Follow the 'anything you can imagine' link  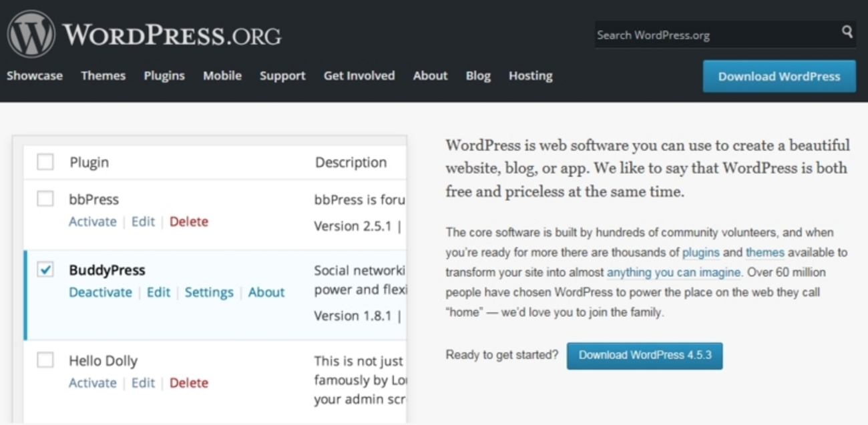tap(673, 272)
